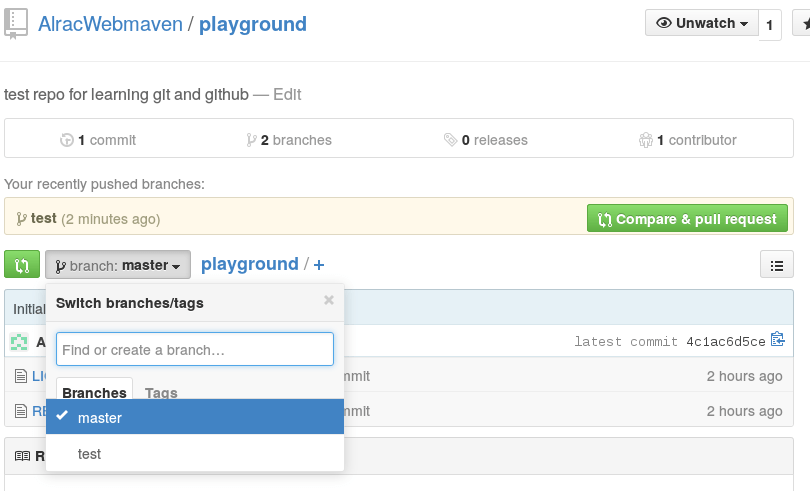Screen dimensions: 810x491
Task: Click the green compare branches icon button
Action: (x=22, y=265)
